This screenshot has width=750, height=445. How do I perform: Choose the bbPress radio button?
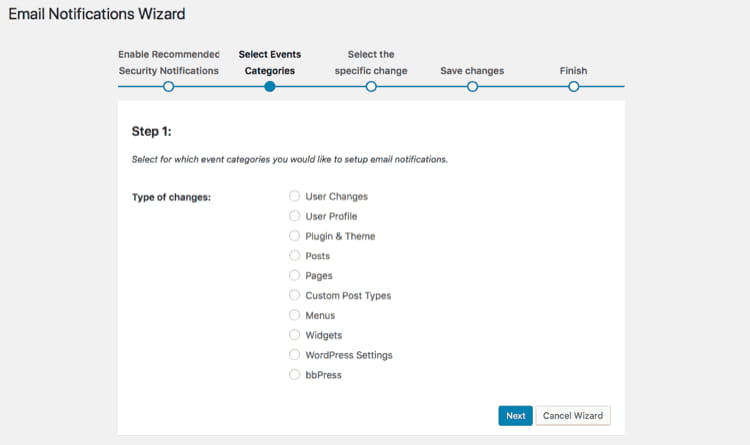(295, 375)
